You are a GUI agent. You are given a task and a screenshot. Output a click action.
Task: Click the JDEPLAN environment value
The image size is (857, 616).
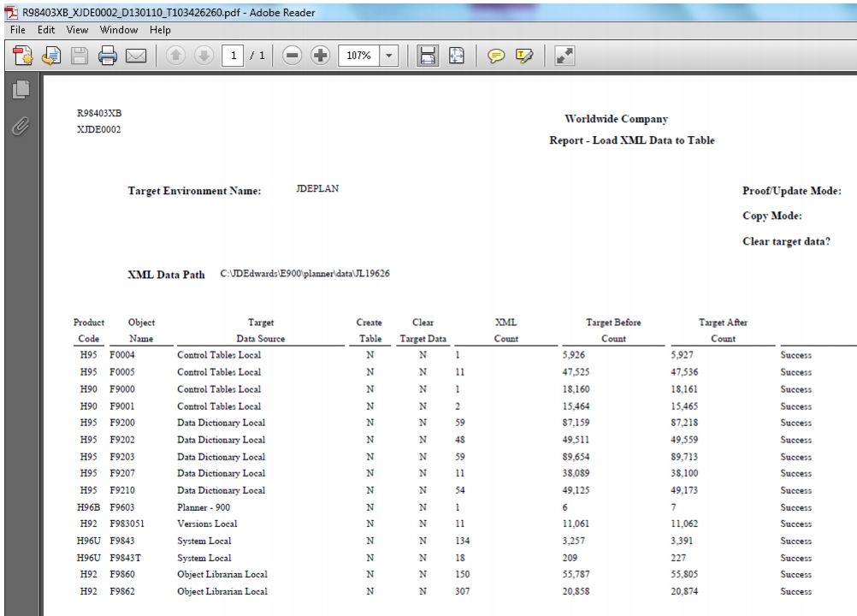coord(317,188)
